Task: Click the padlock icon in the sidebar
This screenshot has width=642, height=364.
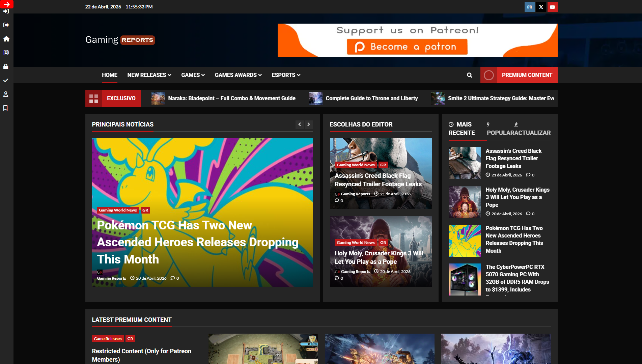Action: point(6,66)
